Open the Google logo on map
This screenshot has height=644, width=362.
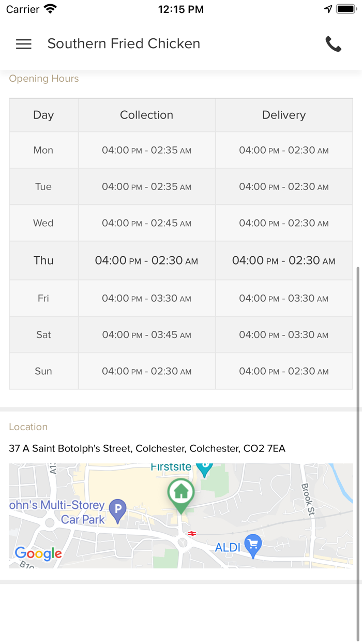pyautogui.click(x=38, y=553)
